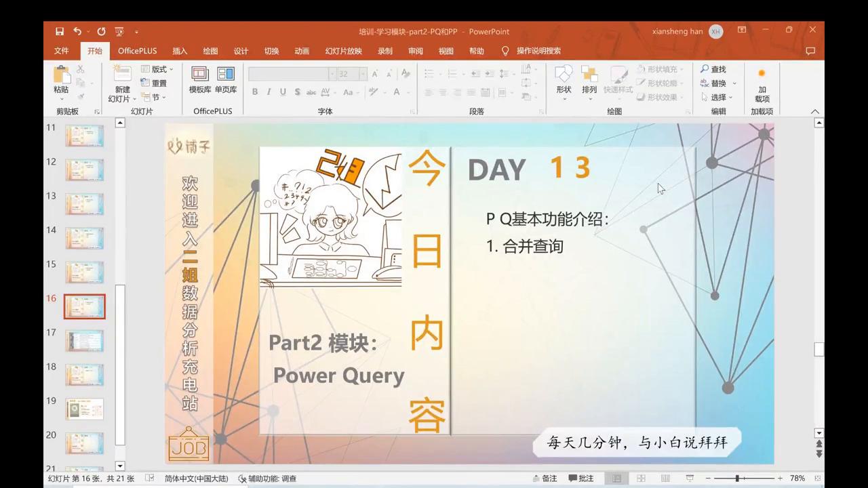Image resolution: width=868 pixels, height=488 pixels.
Task: Open the 形状 (Shapes) gallery icon
Action: tap(563, 81)
